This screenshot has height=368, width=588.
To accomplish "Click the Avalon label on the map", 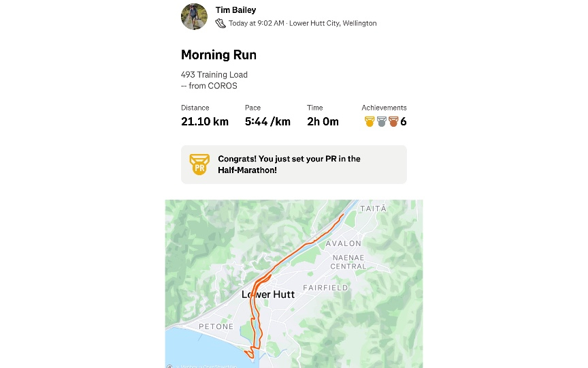I will 344,243.
